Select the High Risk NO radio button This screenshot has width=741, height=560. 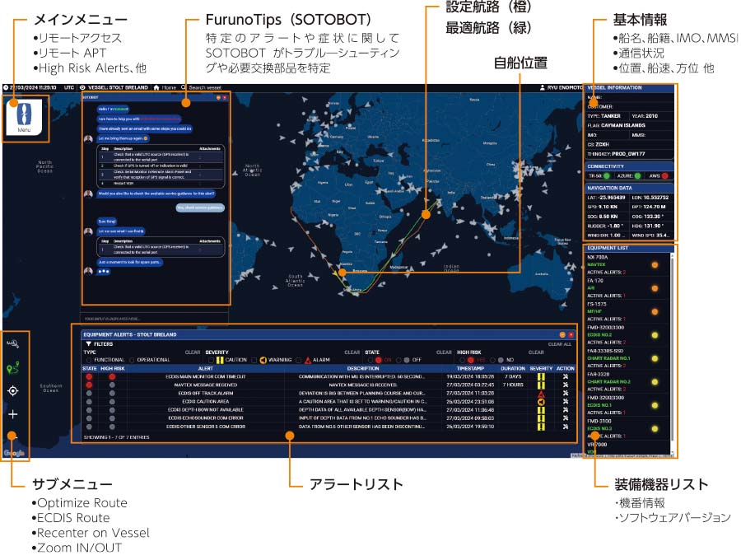tap(493, 360)
